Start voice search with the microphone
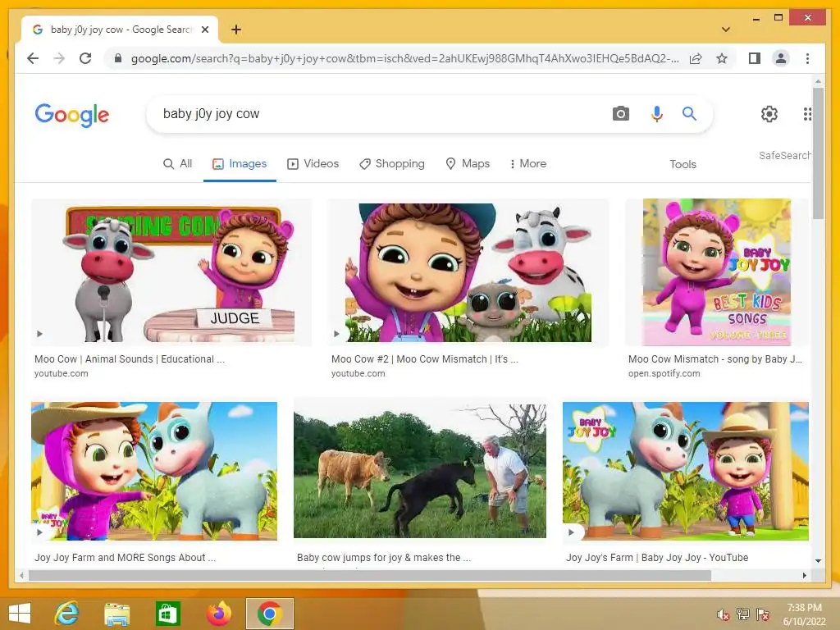Screen dimensions: 840x630 point(657,113)
